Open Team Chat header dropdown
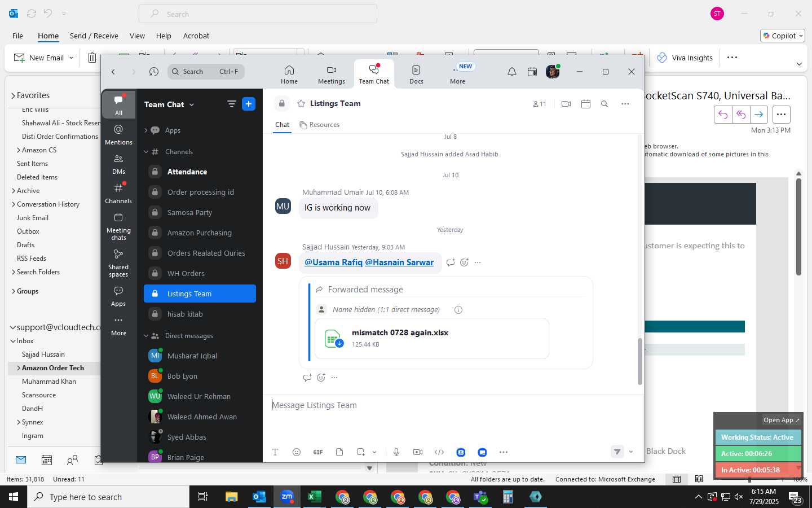The height and width of the screenshot is (508, 812). coord(192,104)
